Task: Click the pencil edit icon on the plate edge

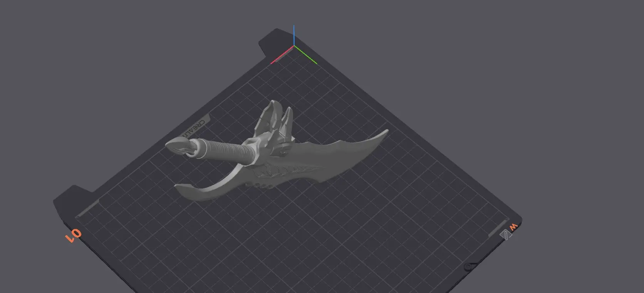Action: click(x=505, y=234)
